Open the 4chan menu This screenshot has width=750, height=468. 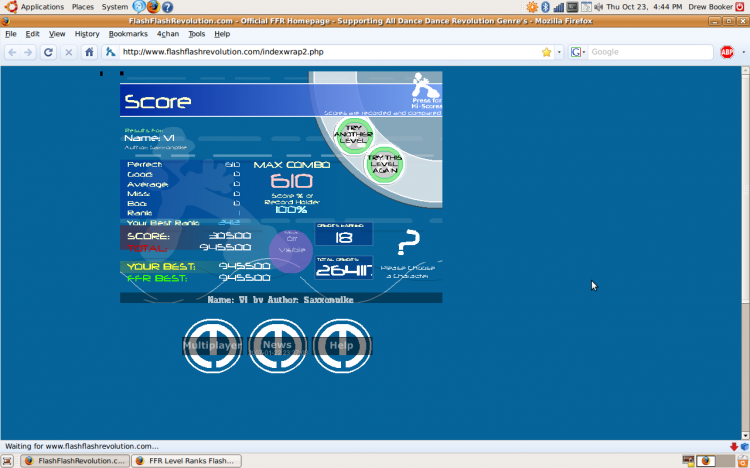pyautogui.click(x=168, y=33)
